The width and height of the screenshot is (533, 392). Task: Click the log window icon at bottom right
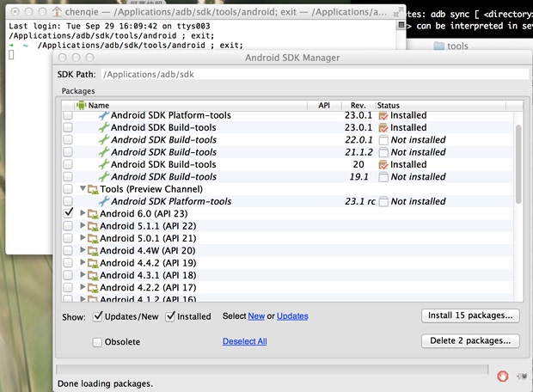521,376
